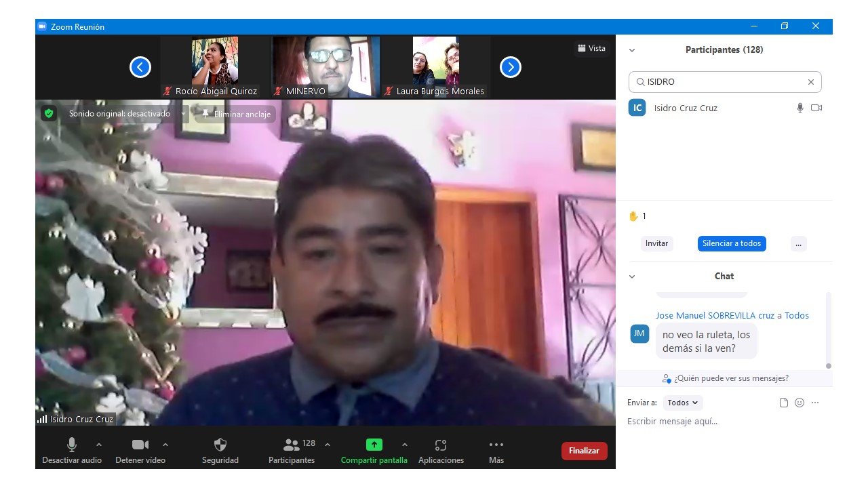Toggle Isidro Cruz Cruz's microphone icon
868x488 pixels.
pyautogui.click(x=800, y=108)
